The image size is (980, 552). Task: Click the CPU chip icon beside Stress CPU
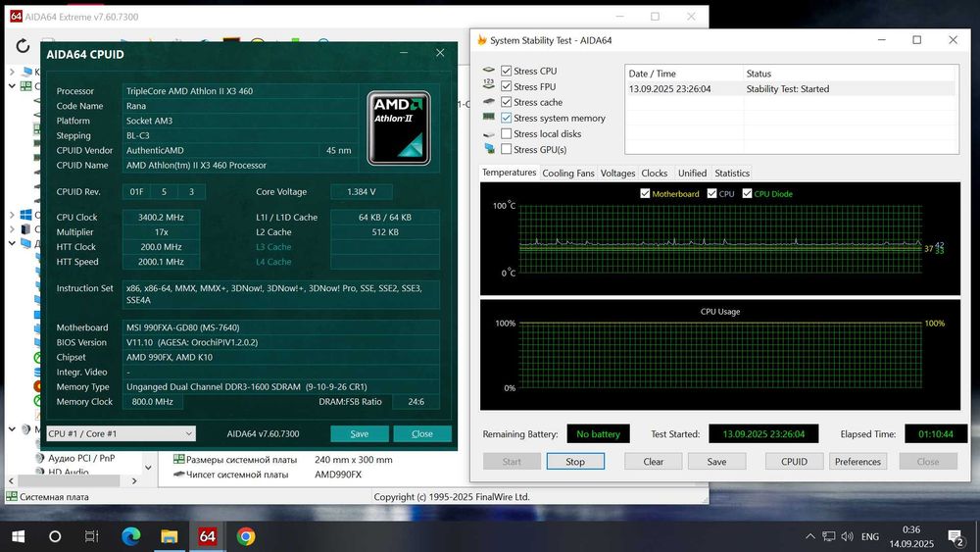click(x=489, y=70)
